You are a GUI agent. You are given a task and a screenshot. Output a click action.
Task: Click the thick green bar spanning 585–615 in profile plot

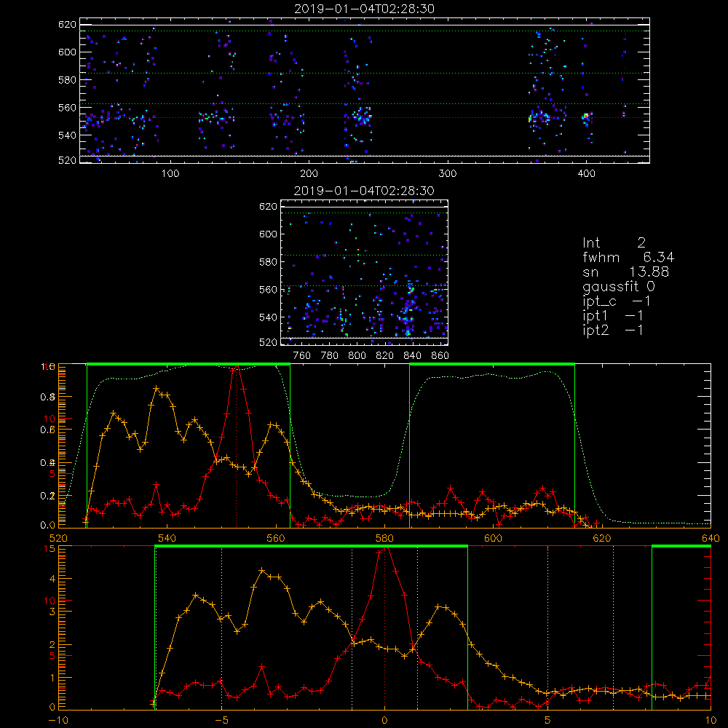click(492, 364)
